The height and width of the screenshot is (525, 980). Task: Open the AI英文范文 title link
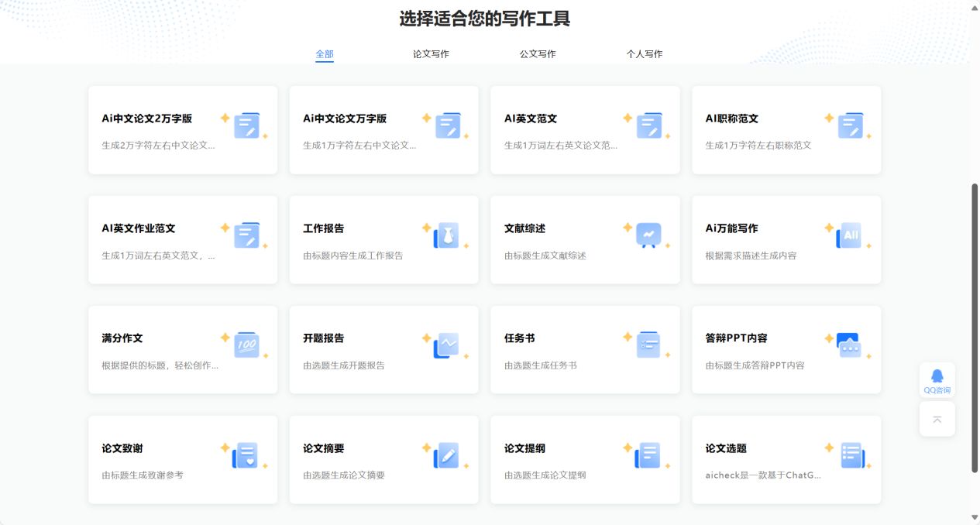coord(531,118)
